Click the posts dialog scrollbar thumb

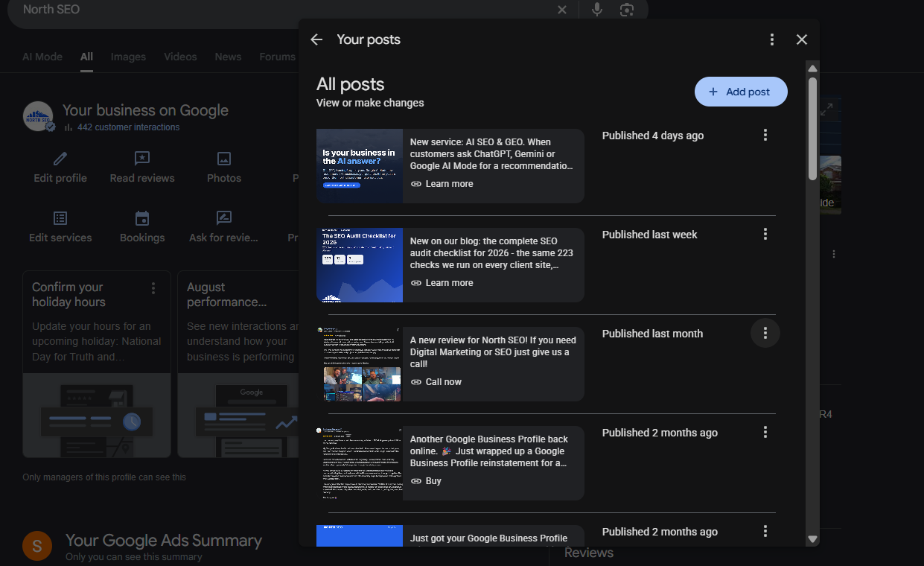(812, 128)
